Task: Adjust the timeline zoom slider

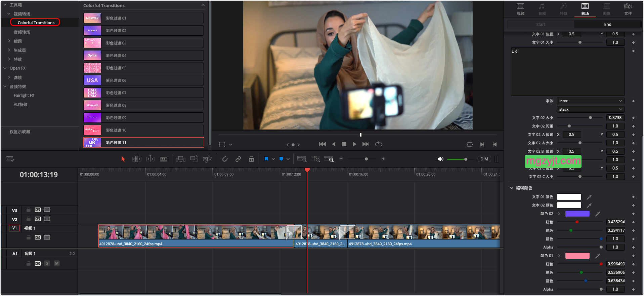Action: [367, 159]
